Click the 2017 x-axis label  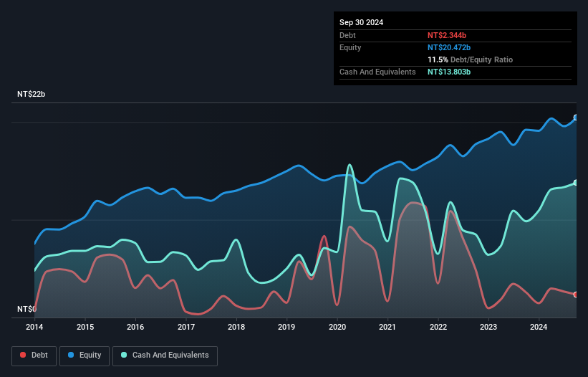pyautogui.click(x=186, y=327)
